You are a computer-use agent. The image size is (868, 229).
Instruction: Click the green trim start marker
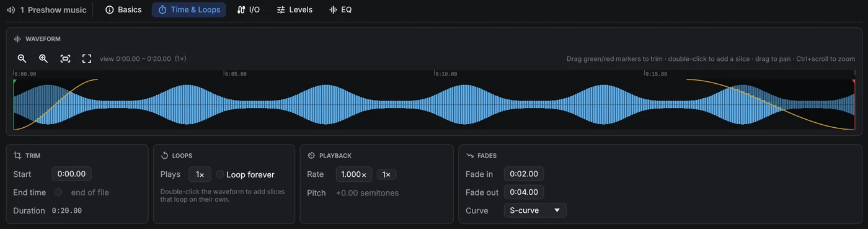[x=14, y=83]
